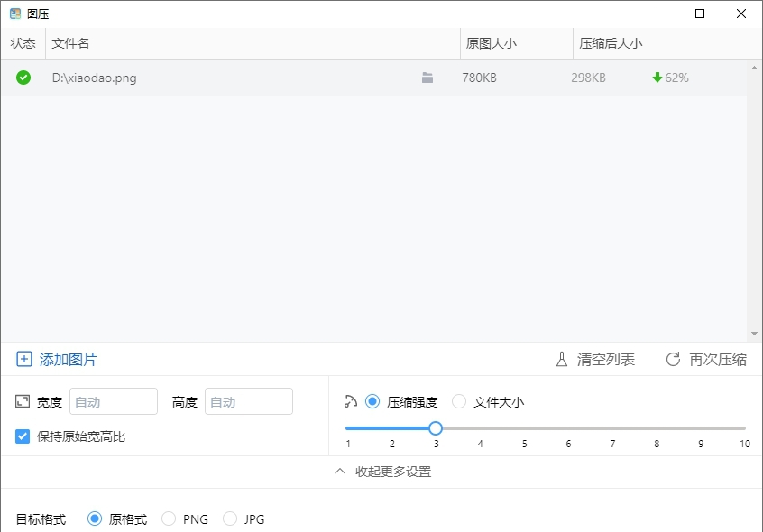Open the folder icon in the xiaodao.png row
Screen dimensions: 763x532
[427, 78]
